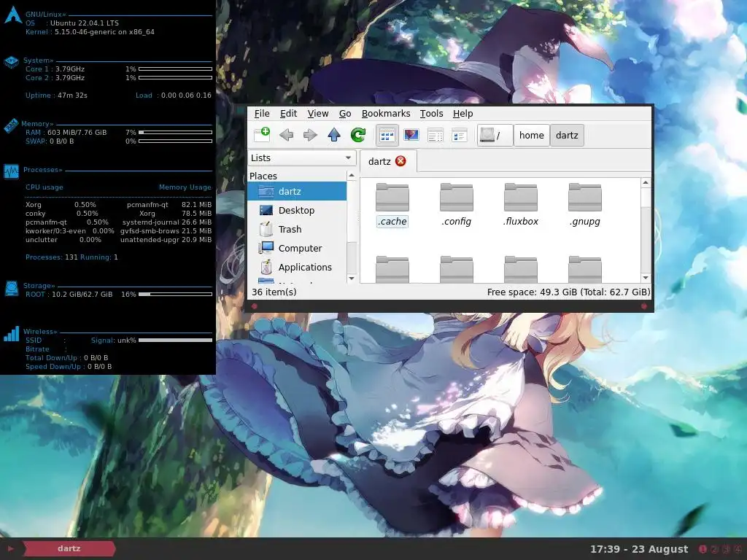Switch to icon view mode
Viewport: 747px width, 560px height.
tap(387, 135)
